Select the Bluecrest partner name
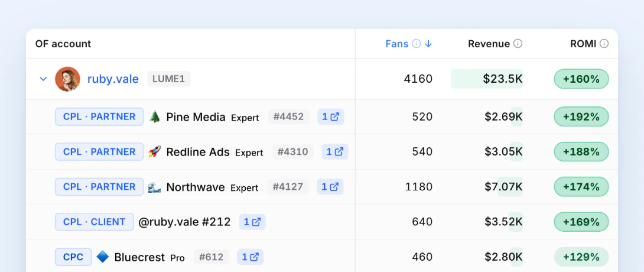 pyautogui.click(x=139, y=257)
